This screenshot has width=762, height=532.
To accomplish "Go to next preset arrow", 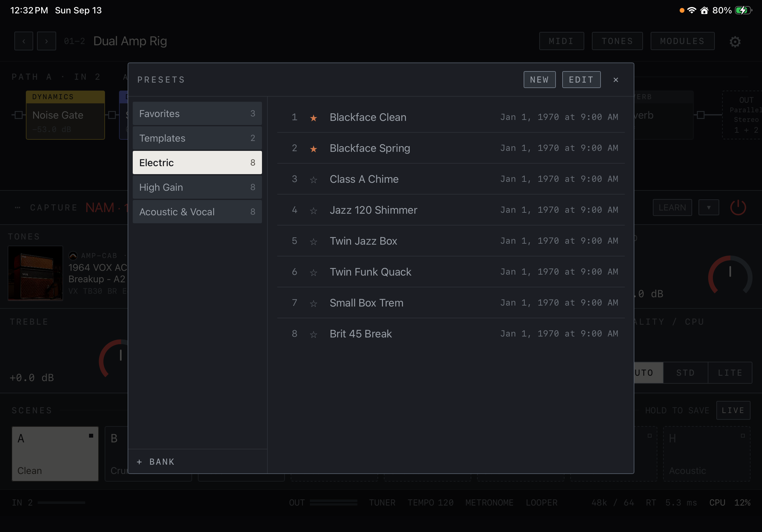I will [47, 41].
